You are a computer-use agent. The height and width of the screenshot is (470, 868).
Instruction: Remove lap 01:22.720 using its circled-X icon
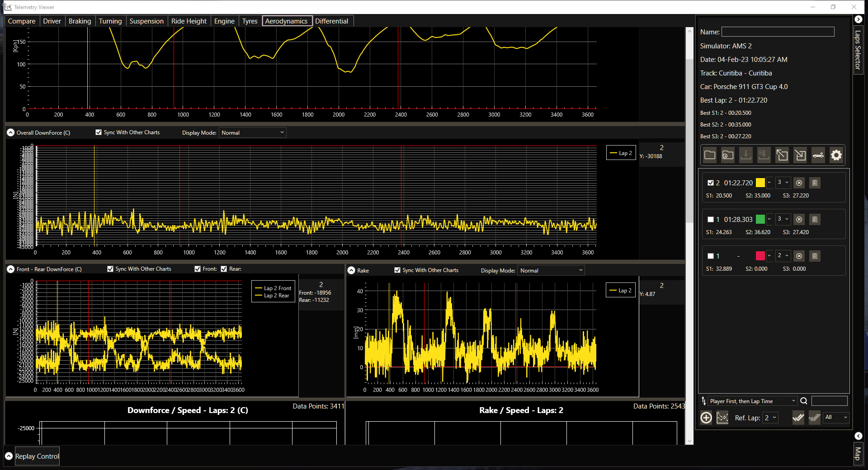click(x=799, y=183)
